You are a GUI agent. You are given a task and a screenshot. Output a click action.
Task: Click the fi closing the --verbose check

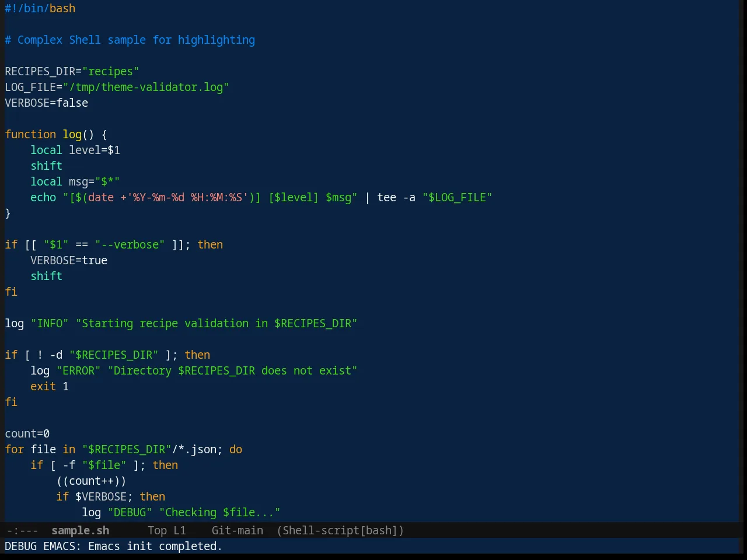point(11,292)
